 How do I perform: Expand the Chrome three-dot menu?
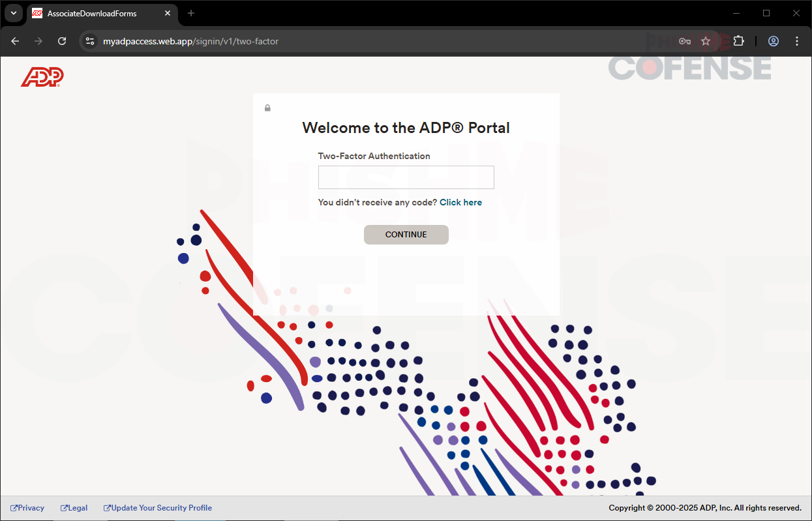click(x=797, y=41)
